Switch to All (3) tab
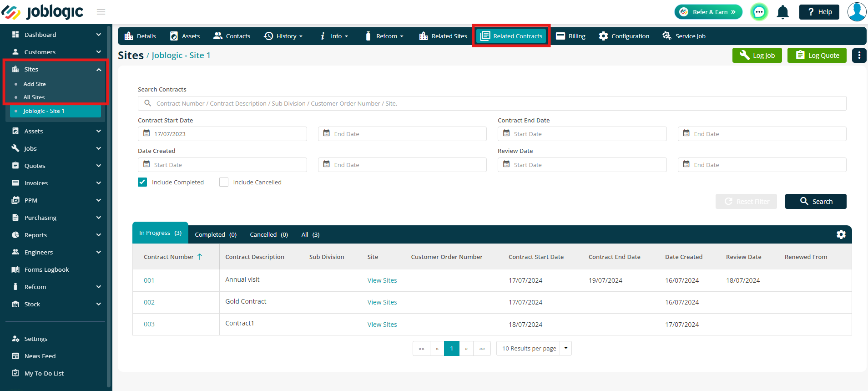The height and width of the screenshot is (391, 868). [310, 234]
